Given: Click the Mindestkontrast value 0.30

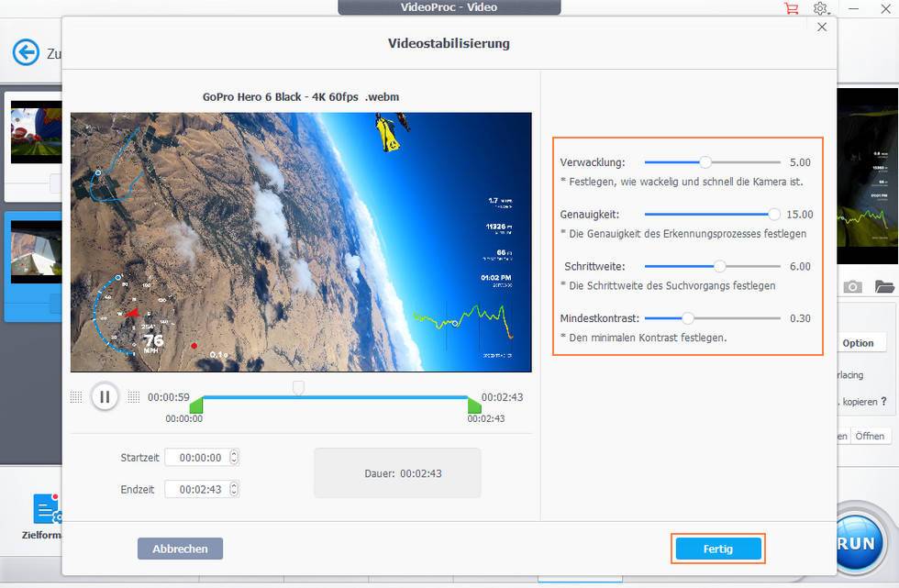Looking at the screenshot, I should pos(800,318).
